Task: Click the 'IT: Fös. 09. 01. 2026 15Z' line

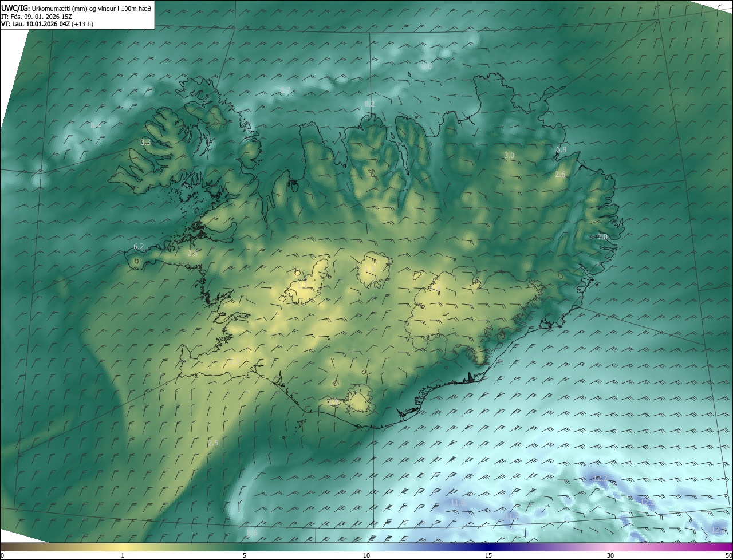Action: [x=37, y=16]
